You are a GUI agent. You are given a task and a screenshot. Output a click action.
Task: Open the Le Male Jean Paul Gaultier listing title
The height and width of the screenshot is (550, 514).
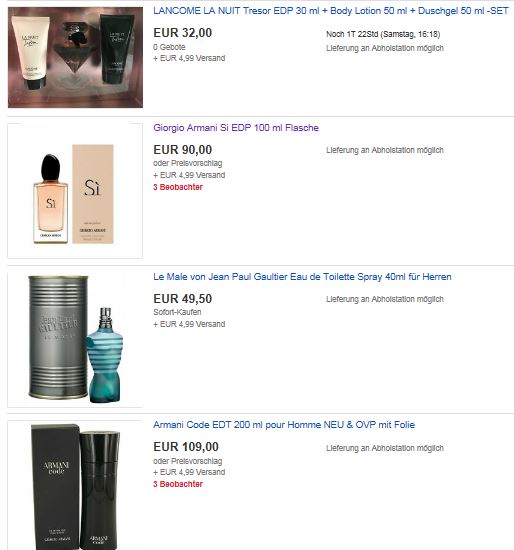click(x=302, y=277)
